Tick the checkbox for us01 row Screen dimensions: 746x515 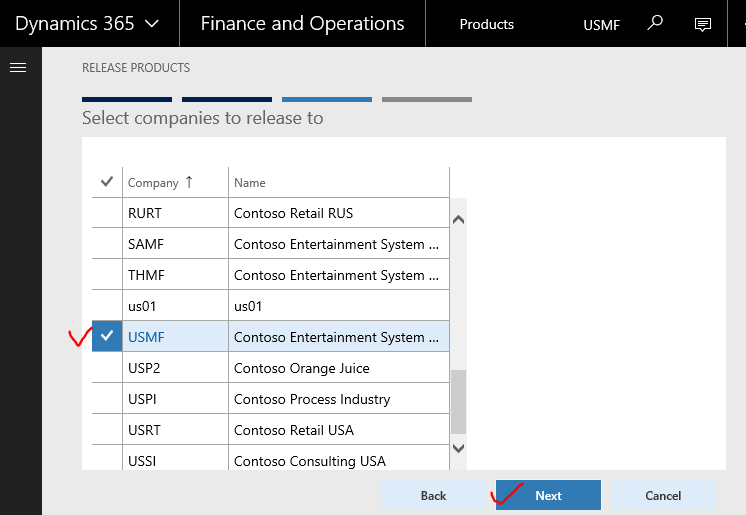click(x=107, y=306)
